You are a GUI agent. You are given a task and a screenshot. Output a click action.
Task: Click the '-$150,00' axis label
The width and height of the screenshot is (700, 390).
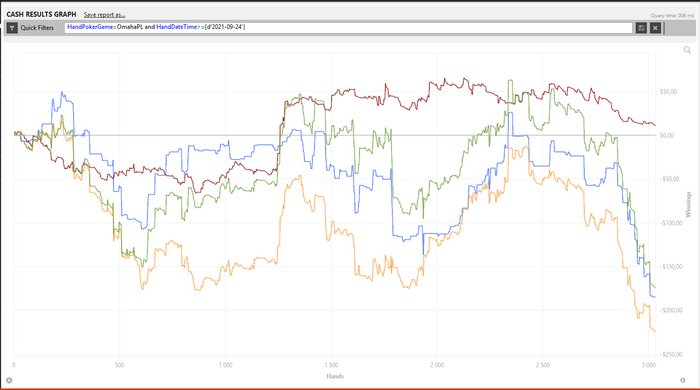pos(671,266)
